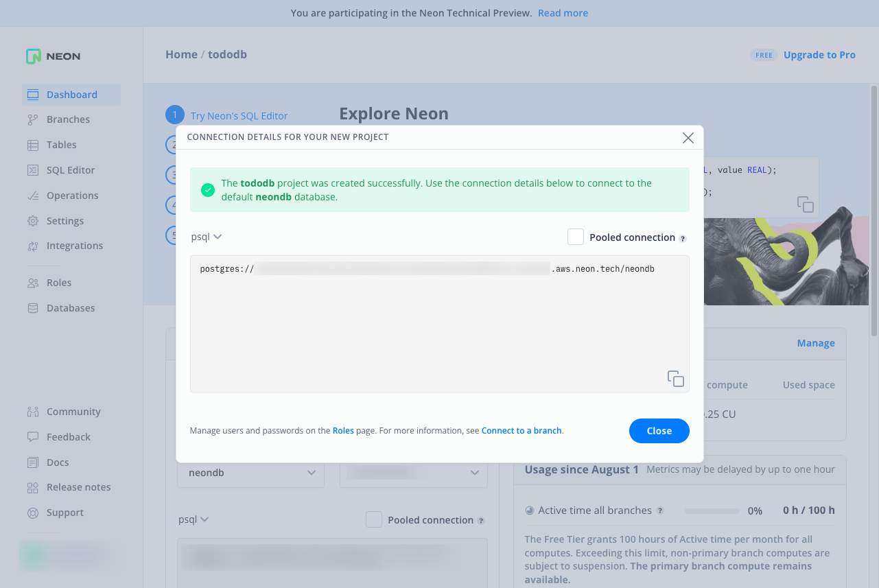Image resolution: width=879 pixels, height=588 pixels.
Task: Click the Feedback speech bubble icon
Action: coord(33,437)
